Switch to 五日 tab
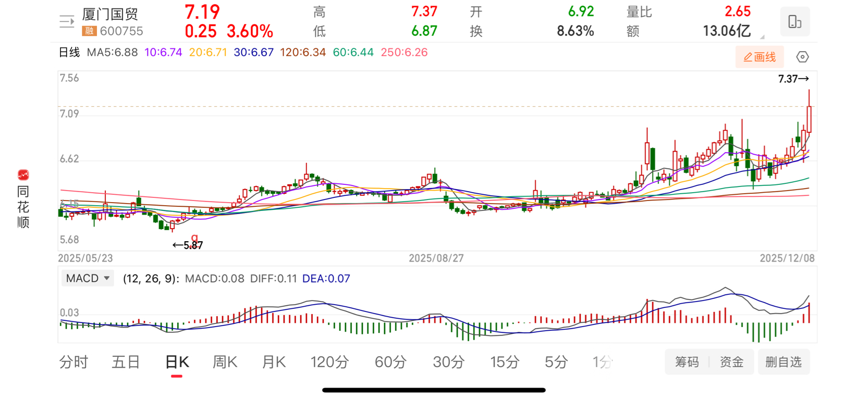Image resolution: width=868 pixels, height=400 pixels. (x=126, y=362)
